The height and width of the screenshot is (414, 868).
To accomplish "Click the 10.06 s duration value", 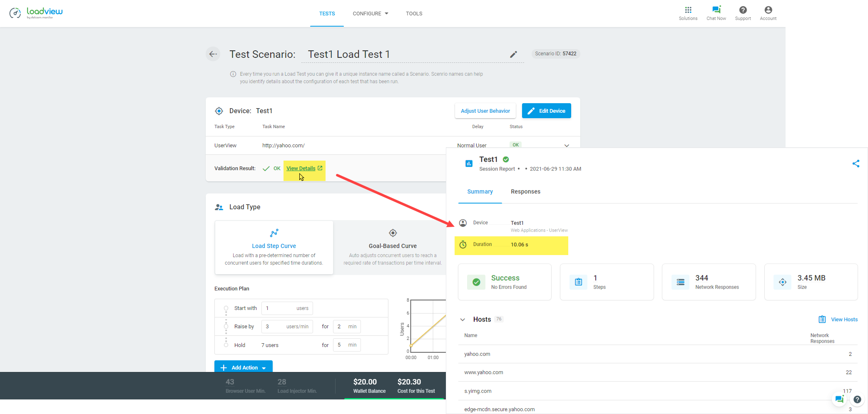I will (x=520, y=245).
